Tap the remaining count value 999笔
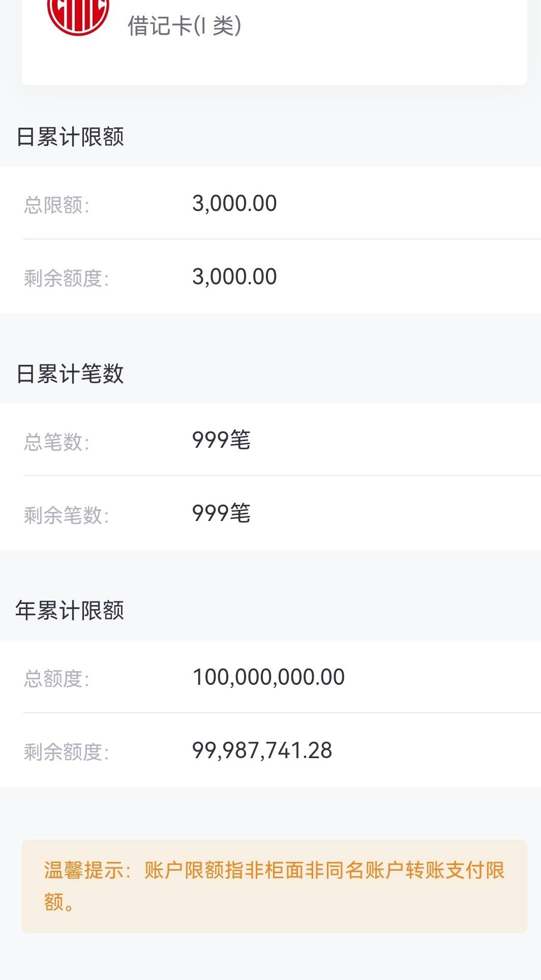This screenshot has width=541, height=980. [x=221, y=513]
